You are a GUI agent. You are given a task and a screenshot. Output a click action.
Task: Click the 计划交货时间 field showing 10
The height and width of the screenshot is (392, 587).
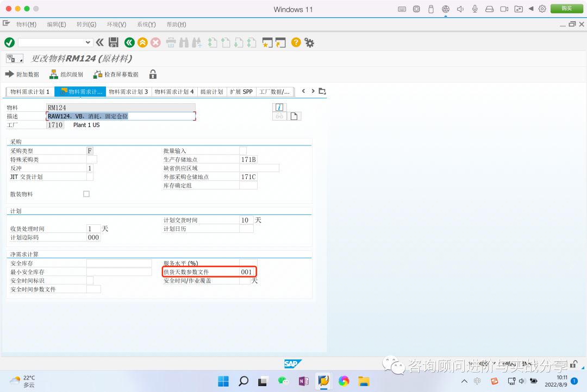(246, 220)
